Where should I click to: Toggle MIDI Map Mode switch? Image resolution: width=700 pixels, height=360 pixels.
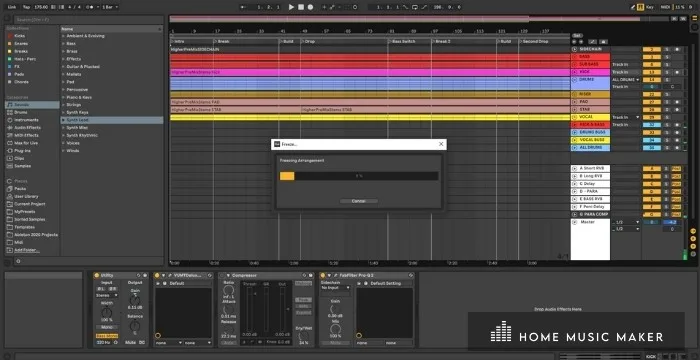click(665, 7)
